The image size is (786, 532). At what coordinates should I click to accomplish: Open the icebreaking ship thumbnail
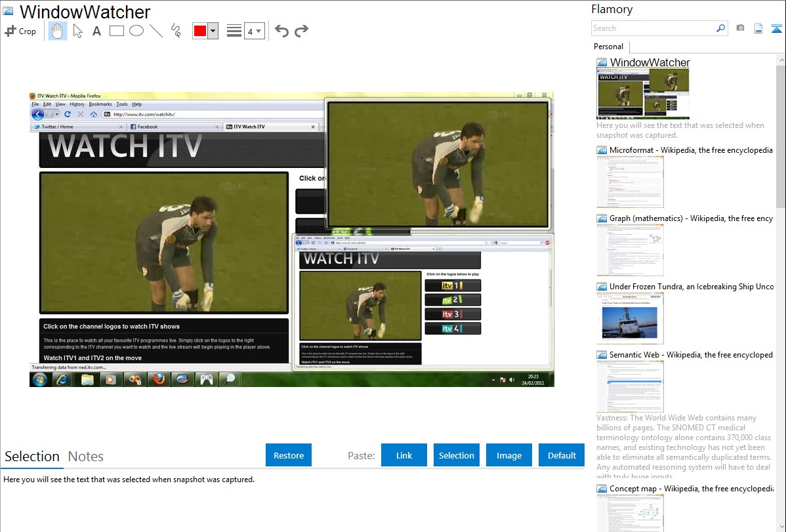[630, 318]
